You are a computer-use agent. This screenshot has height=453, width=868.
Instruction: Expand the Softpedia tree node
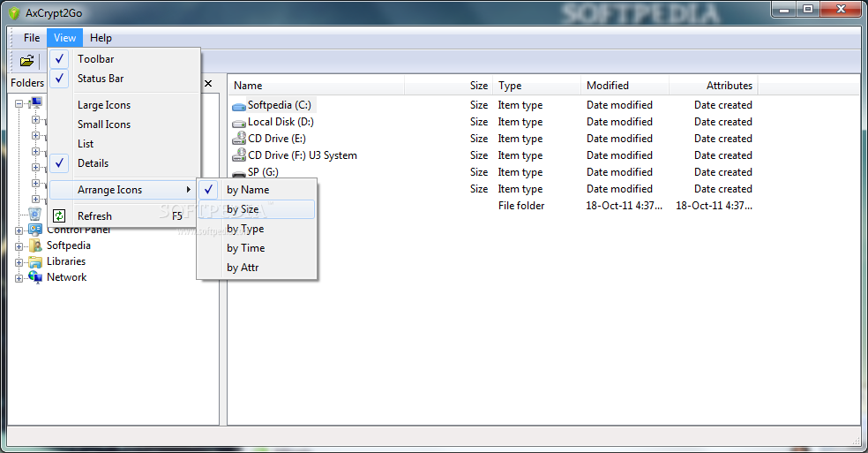(x=19, y=246)
